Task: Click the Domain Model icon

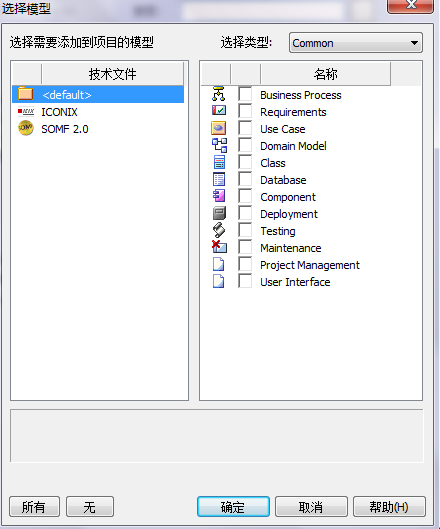Action: coord(219,145)
